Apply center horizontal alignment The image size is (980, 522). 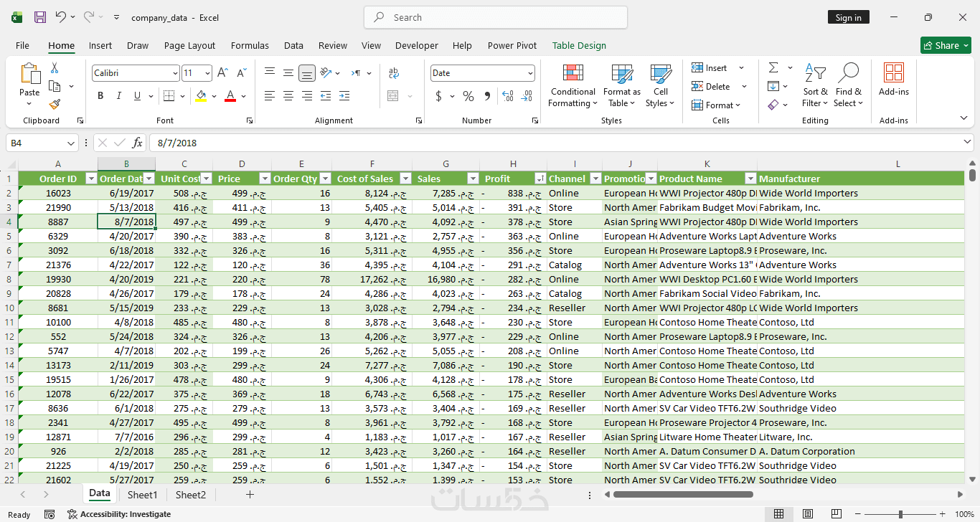[x=288, y=96]
